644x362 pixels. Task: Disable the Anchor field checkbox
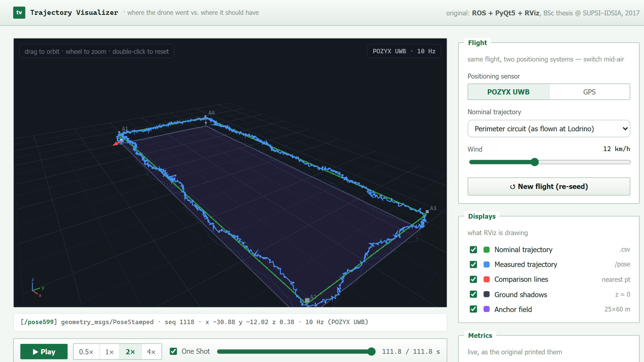click(x=473, y=309)
